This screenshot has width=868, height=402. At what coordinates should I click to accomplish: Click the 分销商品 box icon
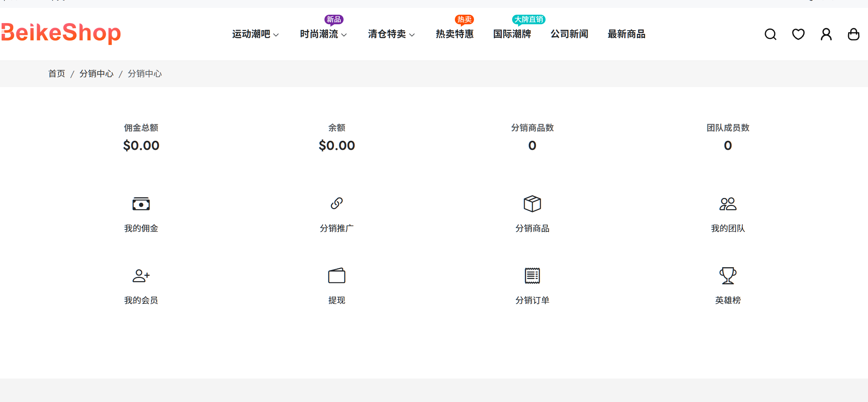[532, 204]
